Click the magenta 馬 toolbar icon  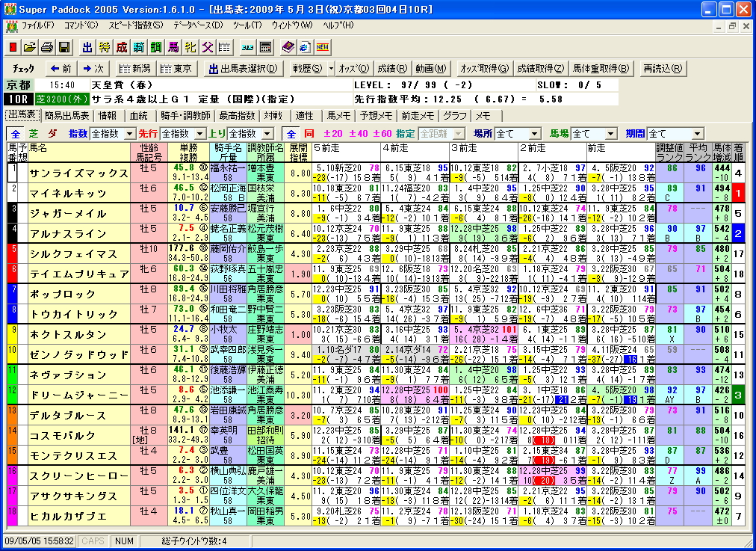click(173, 47)
